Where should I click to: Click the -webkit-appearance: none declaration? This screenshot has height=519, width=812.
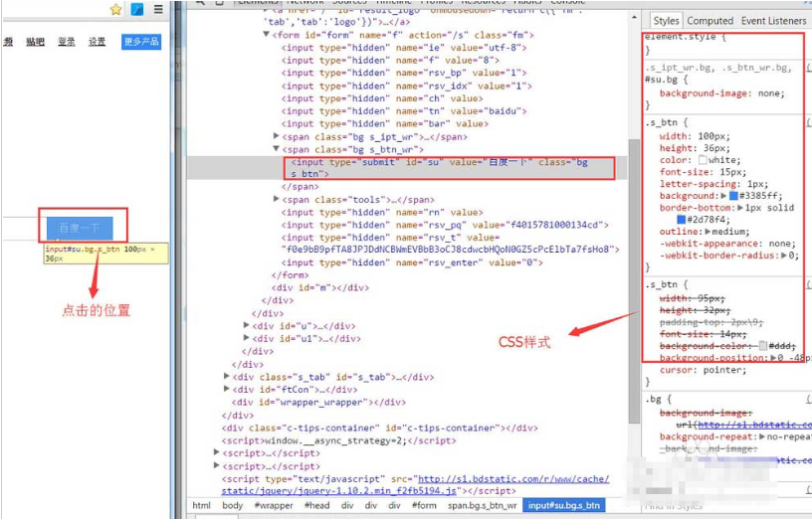(727, 244)
